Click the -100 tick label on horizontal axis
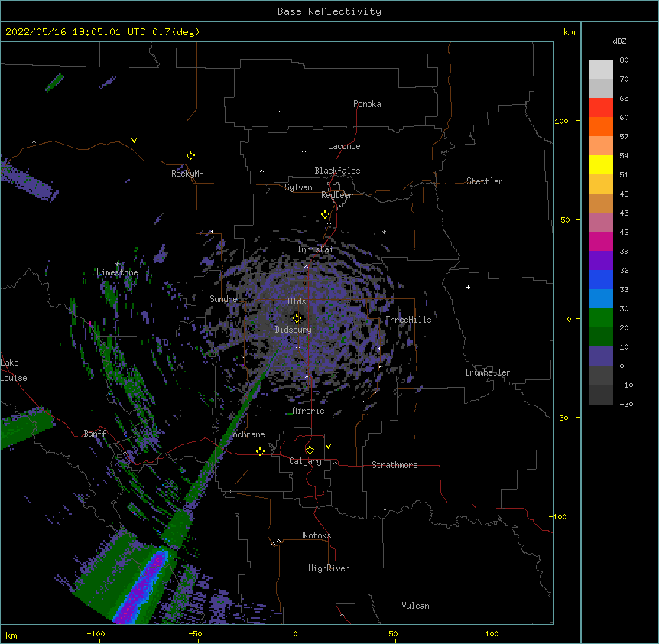 [x=96, y=633]
